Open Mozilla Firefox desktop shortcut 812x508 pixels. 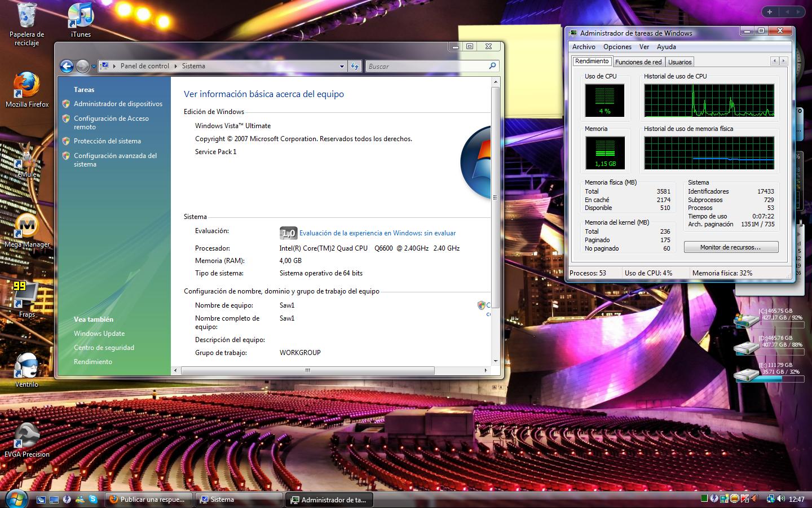[x=27, y=89]
